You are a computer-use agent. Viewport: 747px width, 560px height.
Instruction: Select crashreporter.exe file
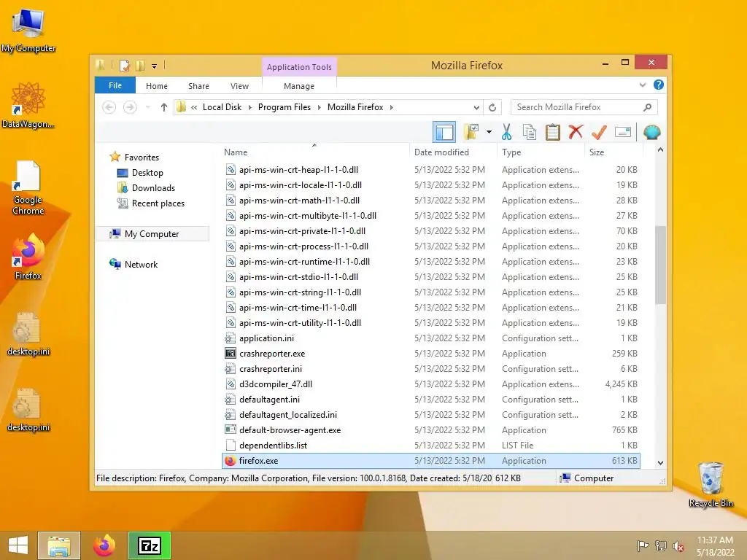431,354
